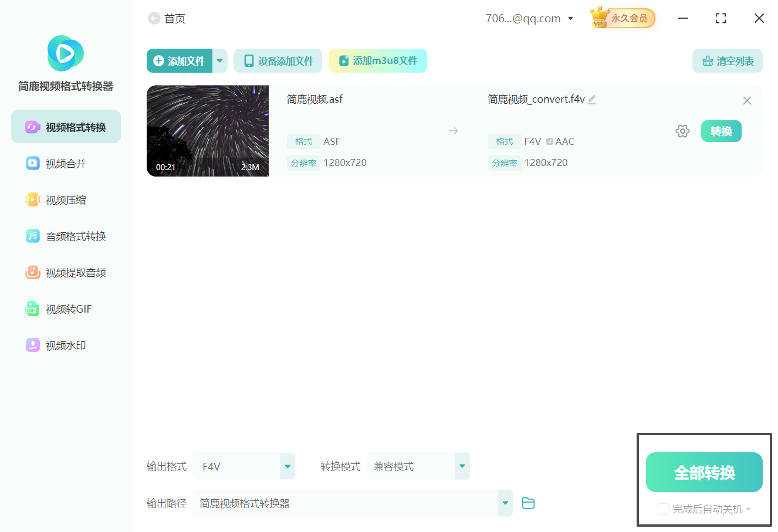The image size is (778, 532).
Task: Open the 转换模式 dropdown
Action: click(462, 466)
